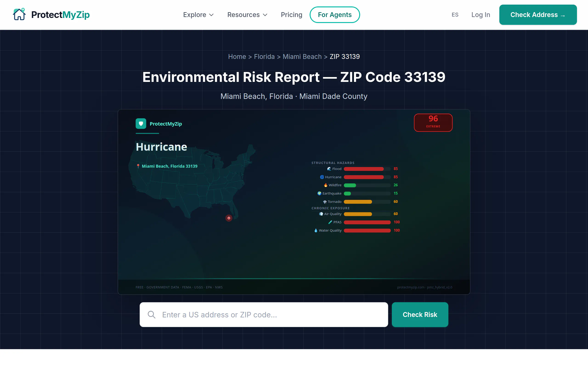This screenshot has width=588, height=368.
Task: Click the 96 Extreme score badge
Action: (x=433, y=122)
